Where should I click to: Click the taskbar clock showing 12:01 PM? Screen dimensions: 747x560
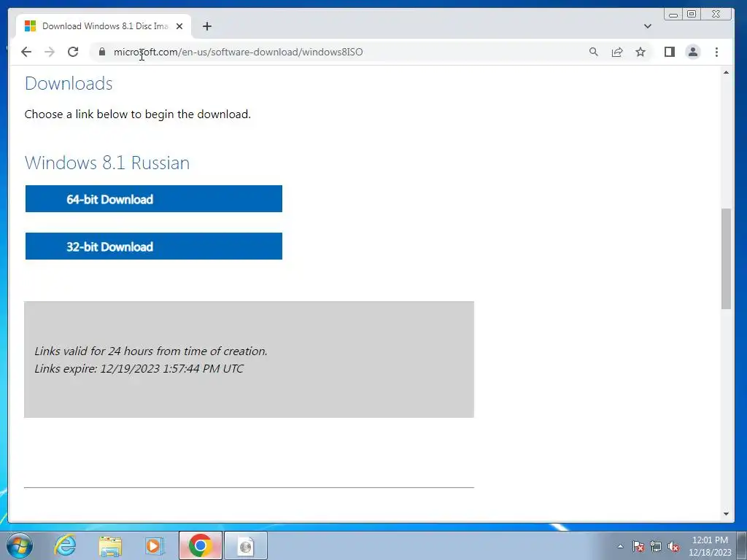click(710, 546)
